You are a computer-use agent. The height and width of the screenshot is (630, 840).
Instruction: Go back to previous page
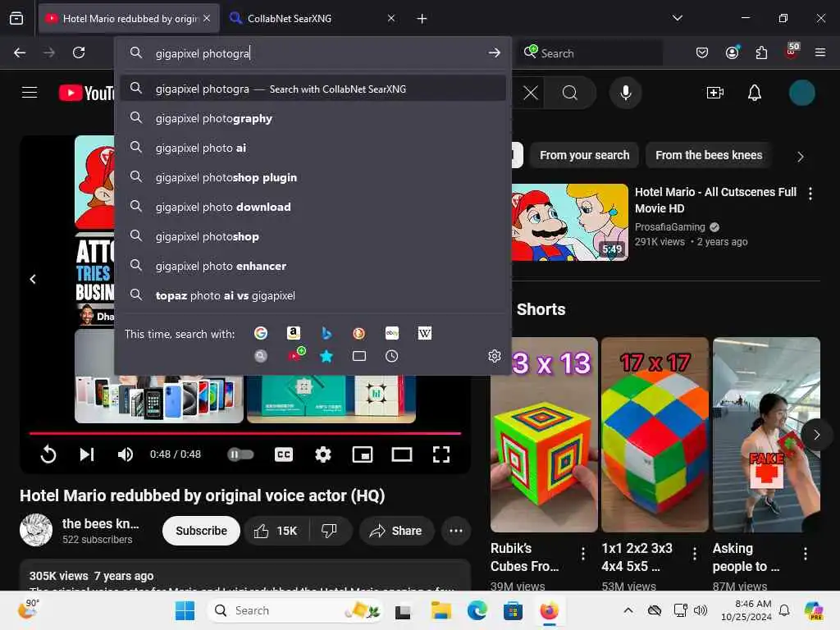20,52
